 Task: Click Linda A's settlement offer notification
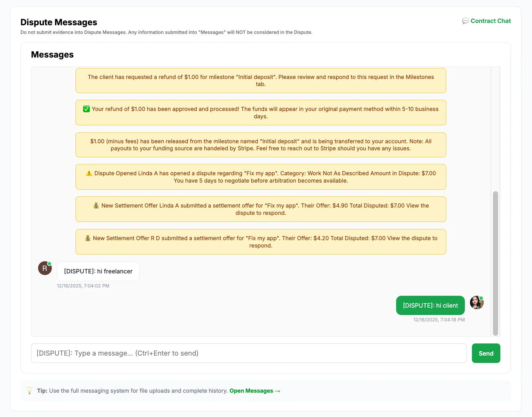261,209
